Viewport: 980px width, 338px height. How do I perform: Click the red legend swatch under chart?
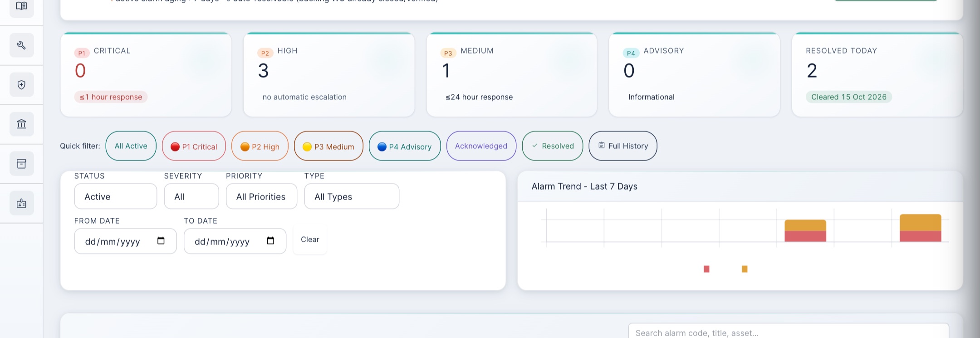point(706,269)
